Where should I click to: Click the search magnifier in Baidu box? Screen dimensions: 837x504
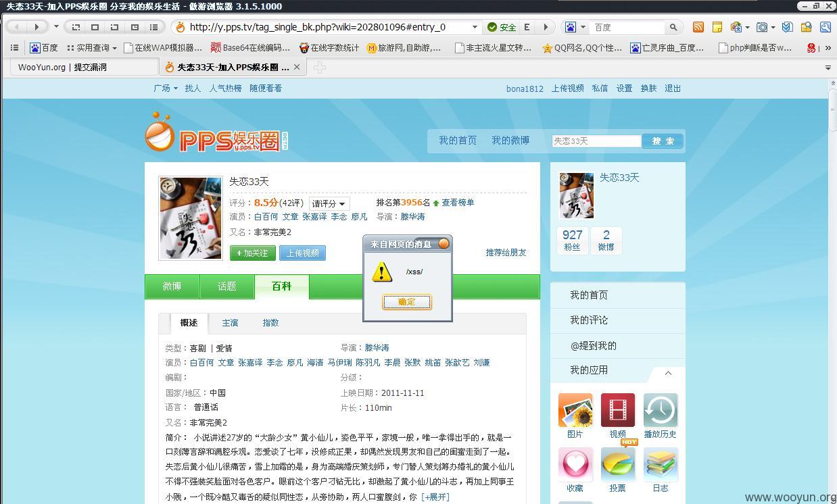tap(673, 27)
